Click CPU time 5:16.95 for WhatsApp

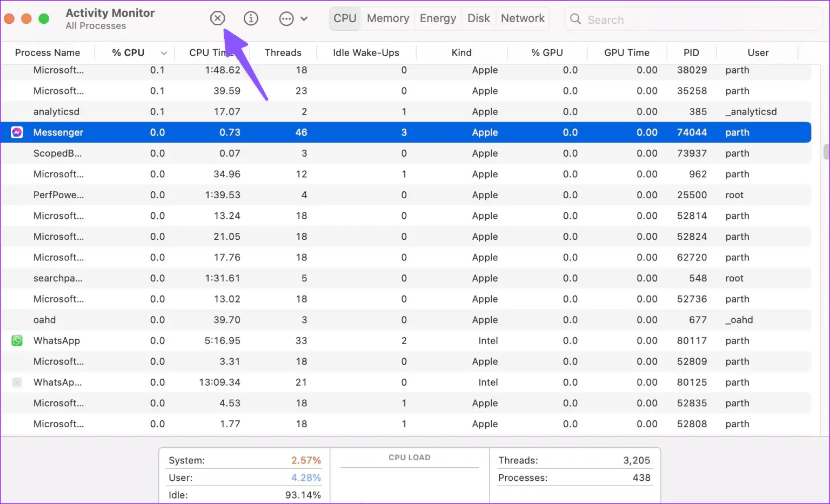[x=223, y=341]
